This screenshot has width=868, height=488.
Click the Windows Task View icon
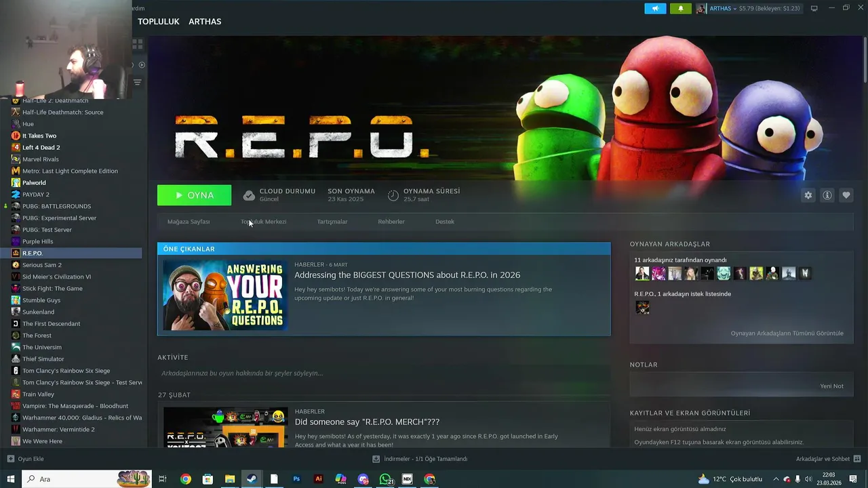[163, 479]
